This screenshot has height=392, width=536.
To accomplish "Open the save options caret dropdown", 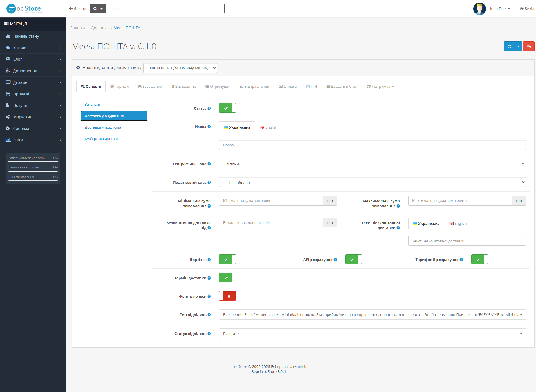I will click(x=518, y=47).
